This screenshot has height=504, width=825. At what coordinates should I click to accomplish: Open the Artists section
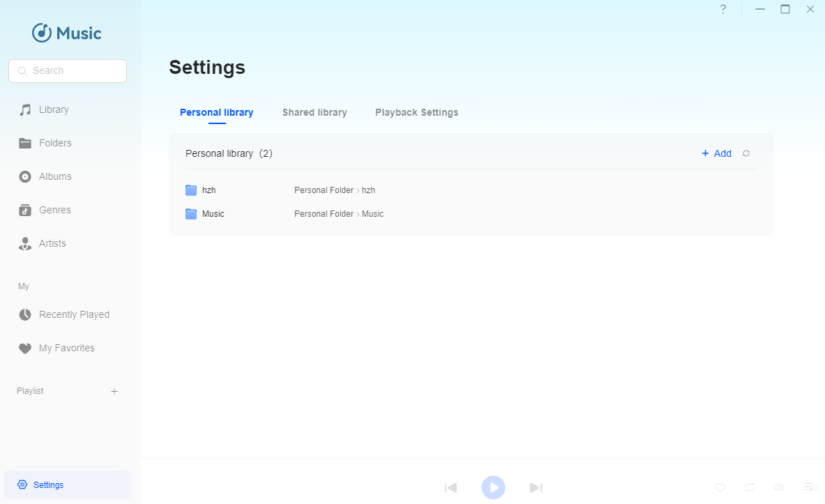click(52, 243)
